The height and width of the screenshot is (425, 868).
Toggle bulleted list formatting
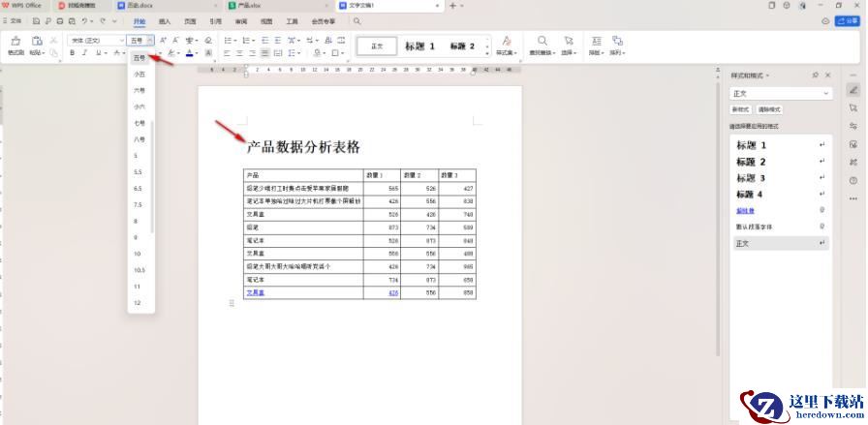click(227, 41)
